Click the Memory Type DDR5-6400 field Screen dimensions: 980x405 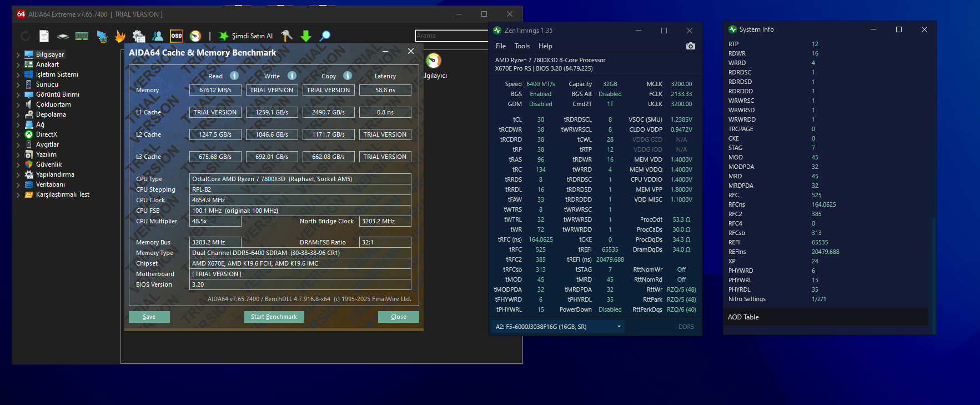click(x=300, y=253)
